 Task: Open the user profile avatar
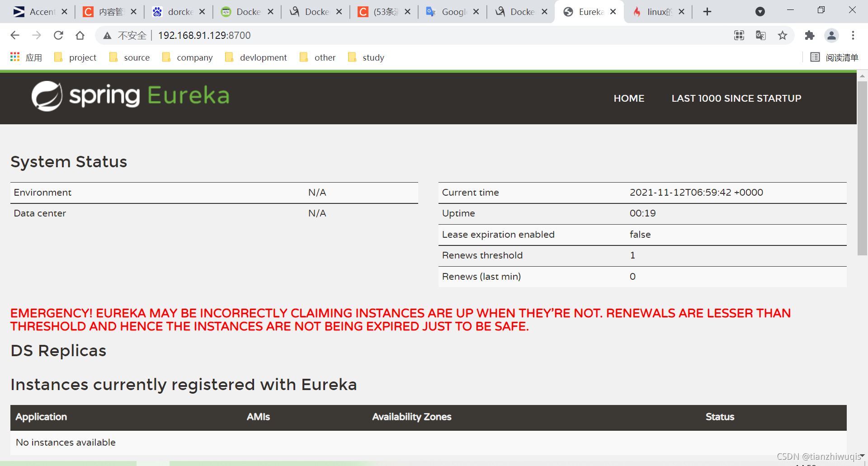[x=831, y=35]
